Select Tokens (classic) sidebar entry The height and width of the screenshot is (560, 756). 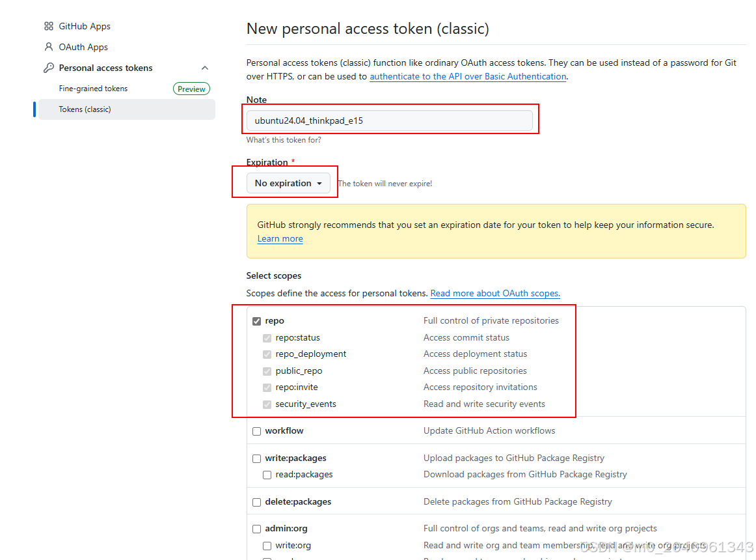click(127, 109)
